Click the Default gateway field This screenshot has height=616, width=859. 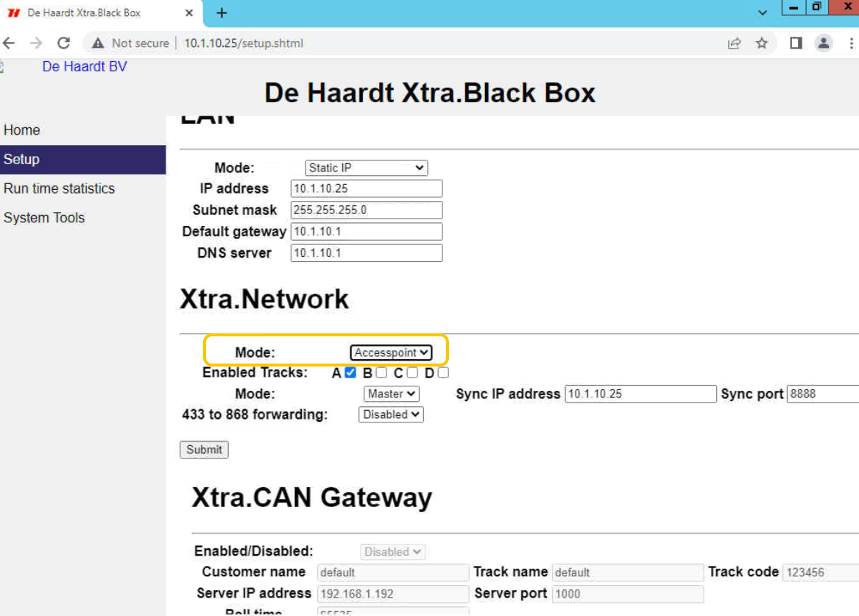click(366, 232)
